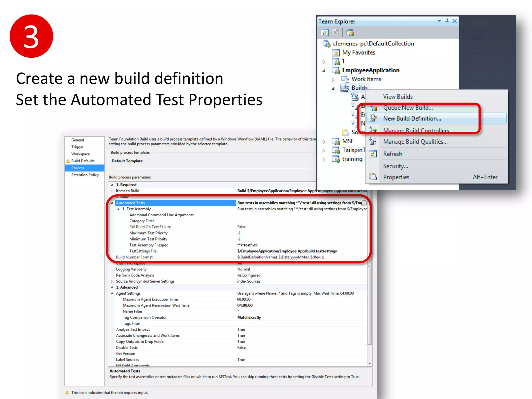Viewport: 532px width, 399px height.
Task: Click the parameter grid scroll down arrow
Action: tap(370, 364)
